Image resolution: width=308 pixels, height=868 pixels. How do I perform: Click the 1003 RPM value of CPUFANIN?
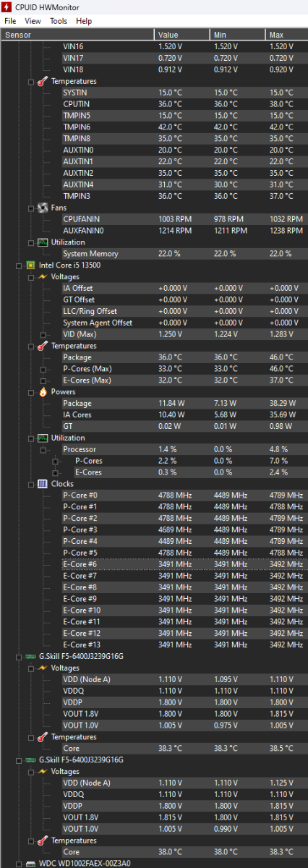175,219
